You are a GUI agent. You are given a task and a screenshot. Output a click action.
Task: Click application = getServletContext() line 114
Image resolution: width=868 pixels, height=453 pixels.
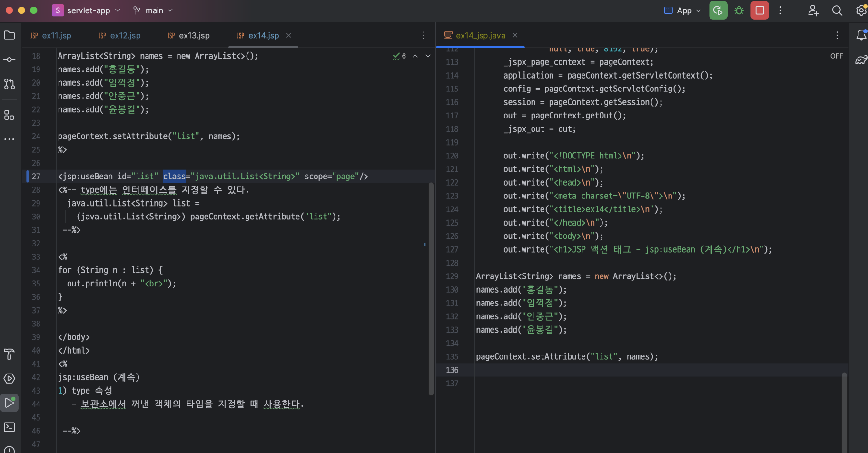pos(608,76)
